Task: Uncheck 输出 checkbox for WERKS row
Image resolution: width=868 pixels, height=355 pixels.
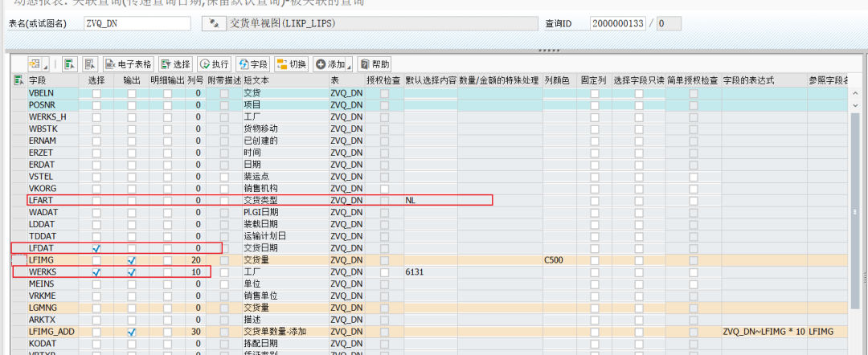Action: click(x=132, y=272)
